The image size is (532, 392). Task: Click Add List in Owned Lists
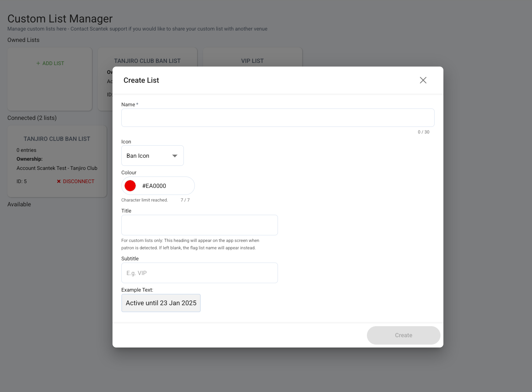point(50,63)
